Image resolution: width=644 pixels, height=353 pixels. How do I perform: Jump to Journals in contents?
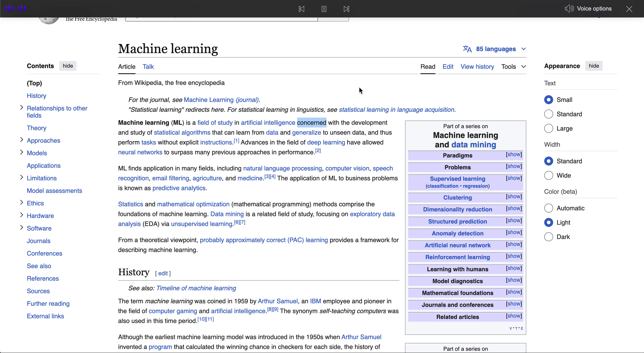38,241
